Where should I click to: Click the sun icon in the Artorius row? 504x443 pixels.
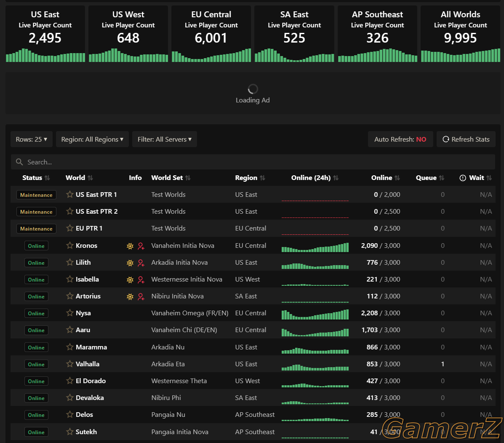[130, 297]
